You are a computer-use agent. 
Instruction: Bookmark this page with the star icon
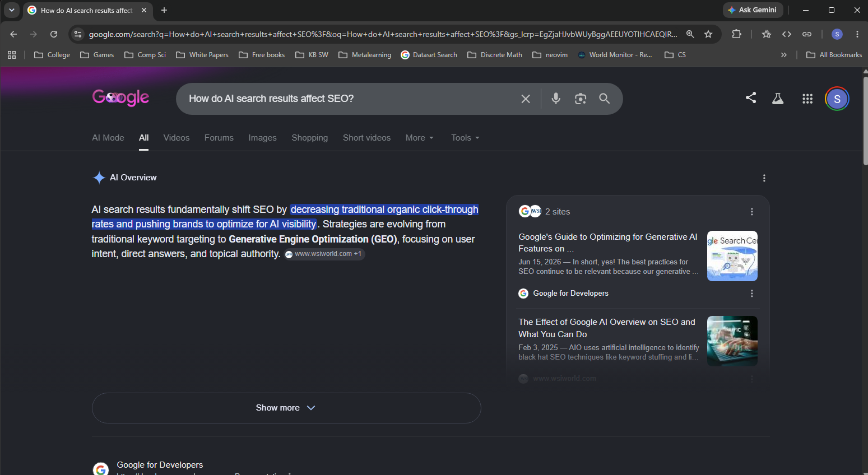[708, 34]
